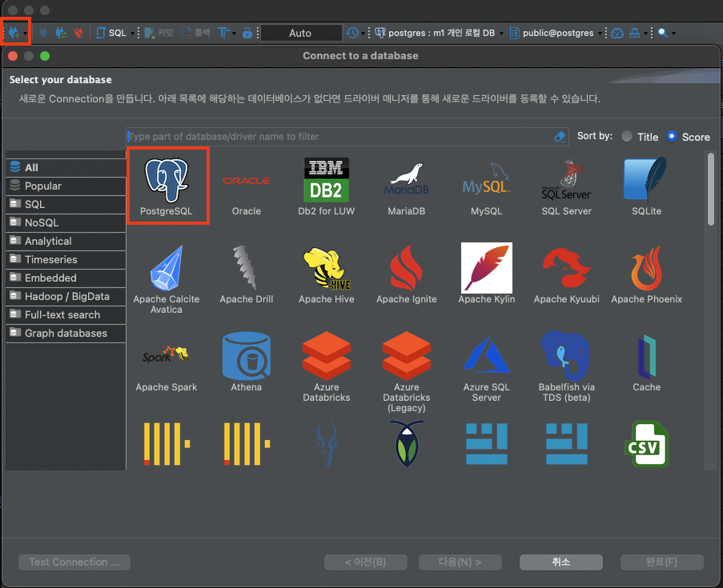
Task: Select the Embedded category
Action: [66, 278]
